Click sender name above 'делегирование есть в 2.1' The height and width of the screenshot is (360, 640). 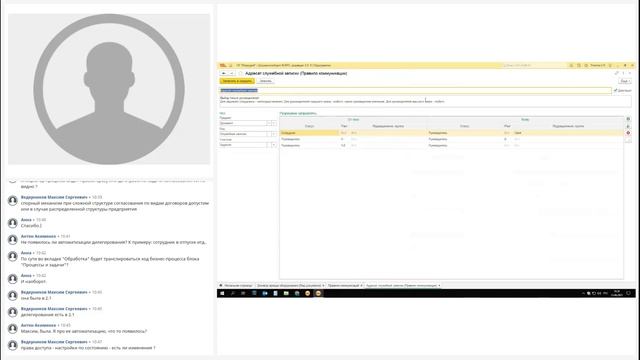coord(54,309)
